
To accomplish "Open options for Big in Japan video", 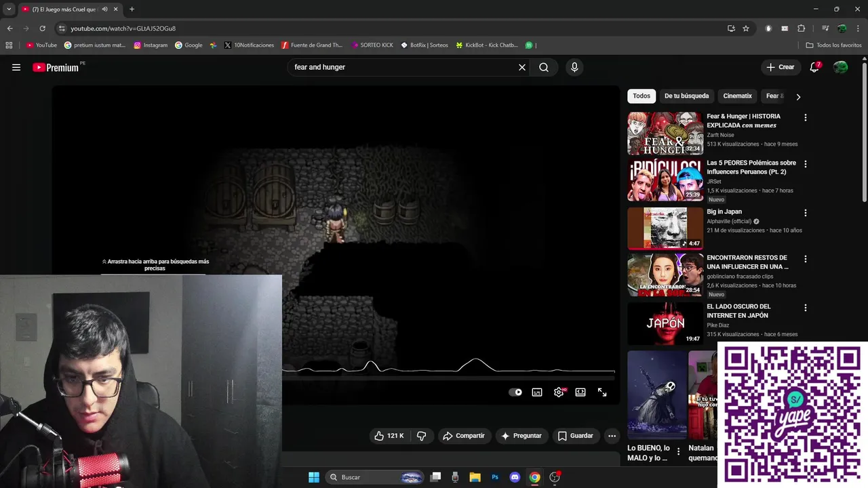I will 805,213.
